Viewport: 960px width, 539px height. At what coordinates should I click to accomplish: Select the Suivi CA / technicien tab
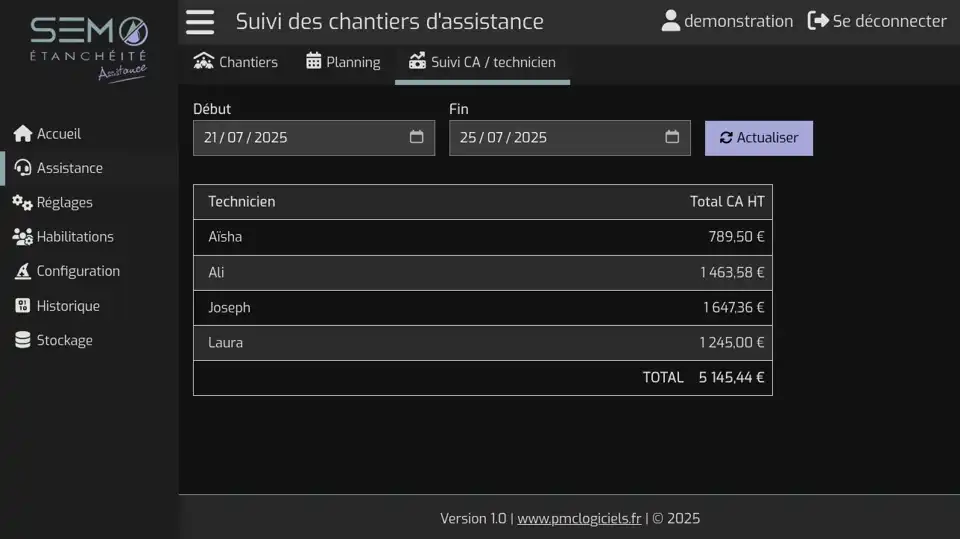click(482, 62)
